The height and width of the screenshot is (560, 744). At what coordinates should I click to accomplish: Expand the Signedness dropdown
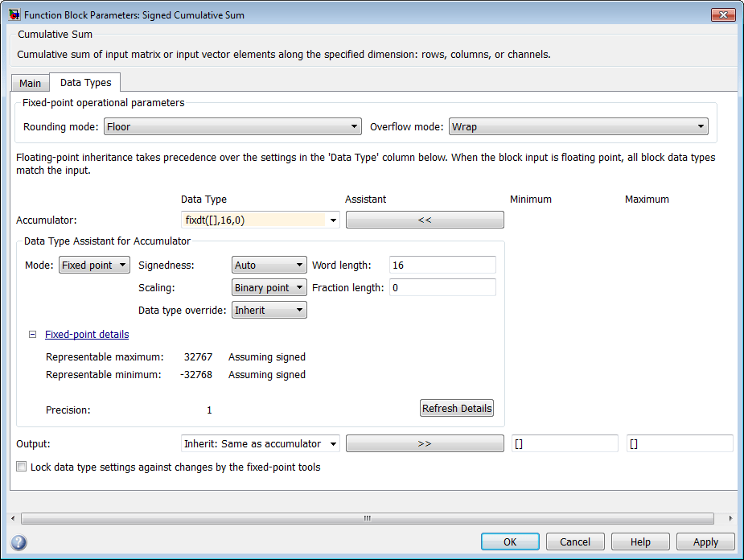point(269,265)
